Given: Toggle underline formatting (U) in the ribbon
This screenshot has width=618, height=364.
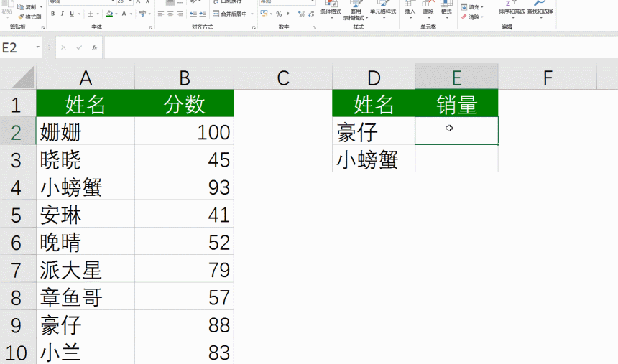Looking at the screenshot, I should click(72, 14).
